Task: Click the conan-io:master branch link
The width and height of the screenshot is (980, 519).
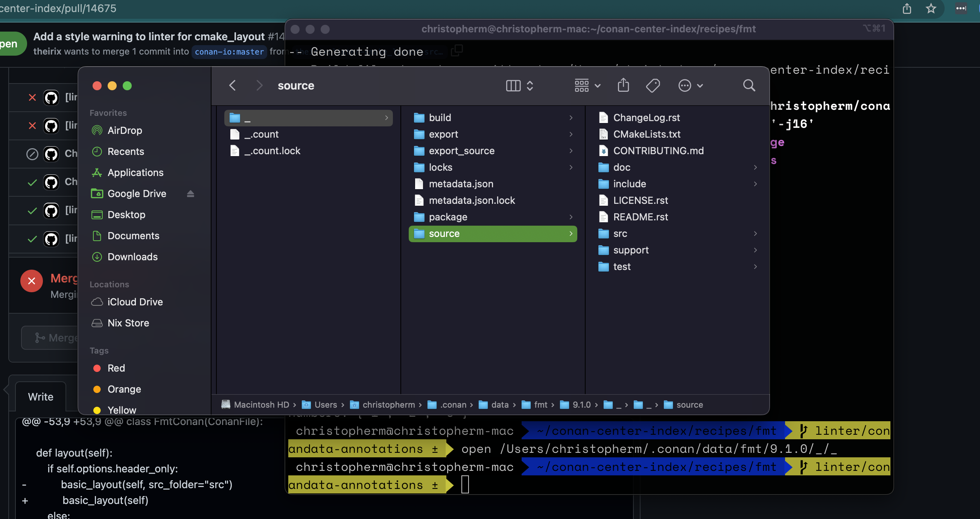Action: point(229,52)
